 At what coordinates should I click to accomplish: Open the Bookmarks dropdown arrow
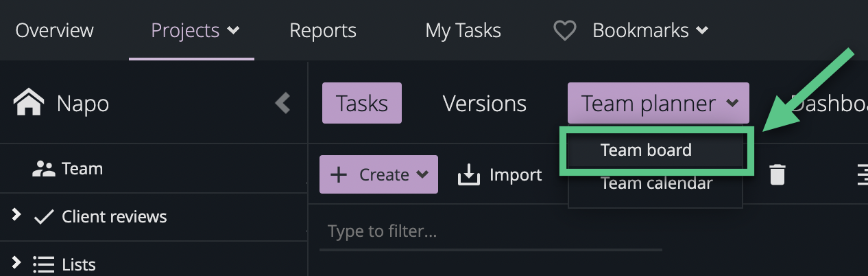coord(702,31)
